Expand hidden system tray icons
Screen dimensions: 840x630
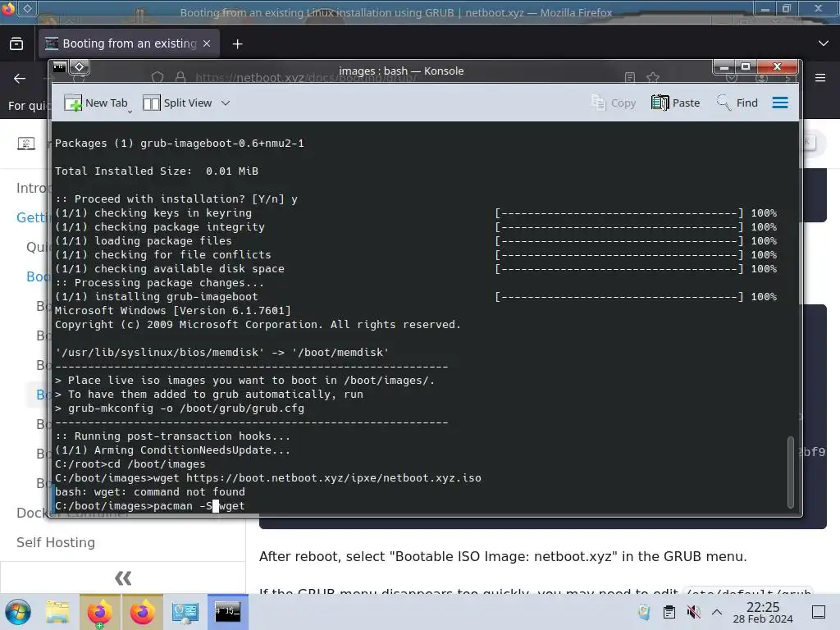pos(717,612)
